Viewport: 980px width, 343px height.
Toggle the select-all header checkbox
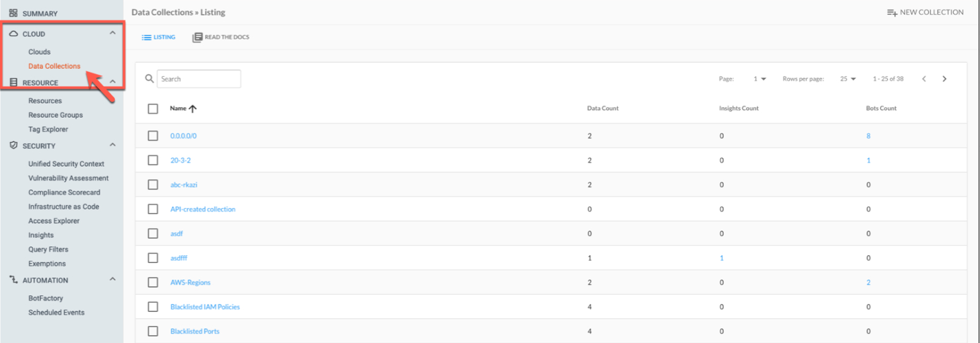[x=153, y=108]
